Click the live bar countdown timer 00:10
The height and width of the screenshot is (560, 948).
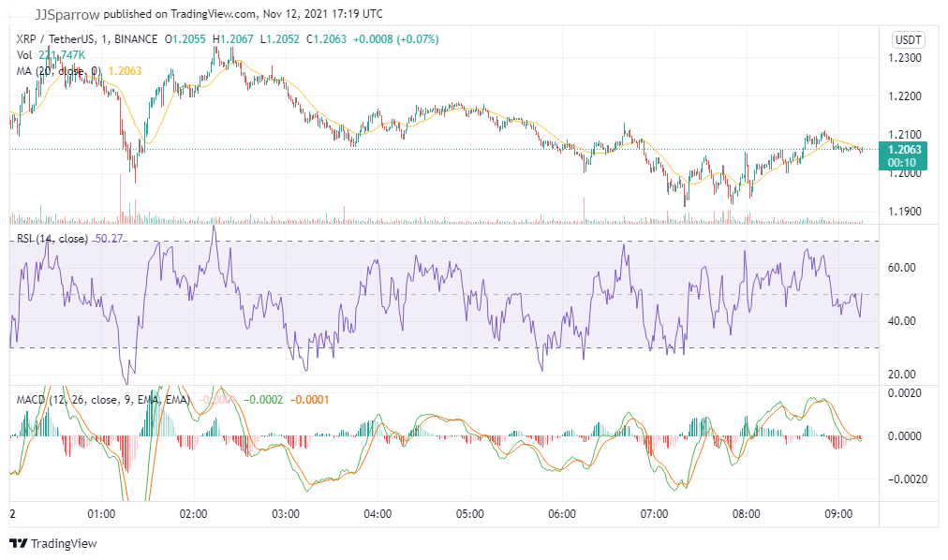(x=901, y=160)
